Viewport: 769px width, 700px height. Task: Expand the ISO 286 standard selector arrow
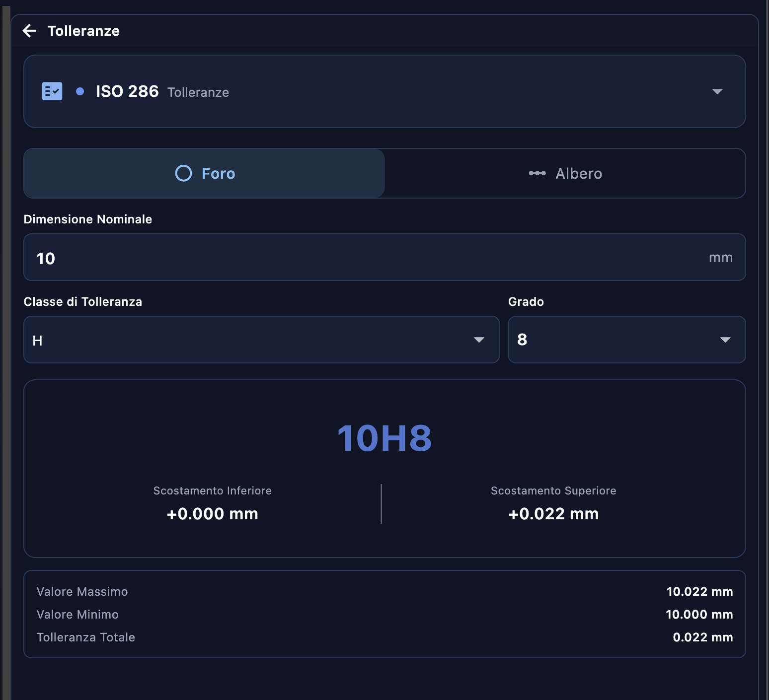717,91
